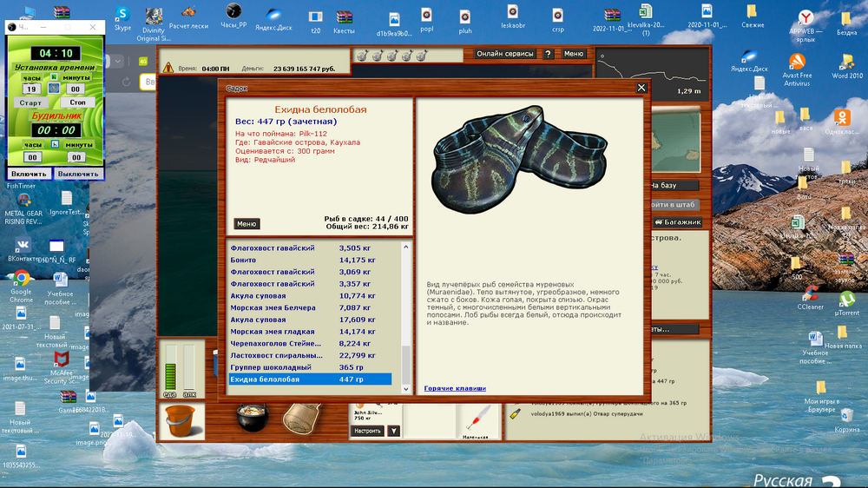Select Ластохвост спиральны... 22,799 кг row

pyautogui.click(x=310, y=356)
